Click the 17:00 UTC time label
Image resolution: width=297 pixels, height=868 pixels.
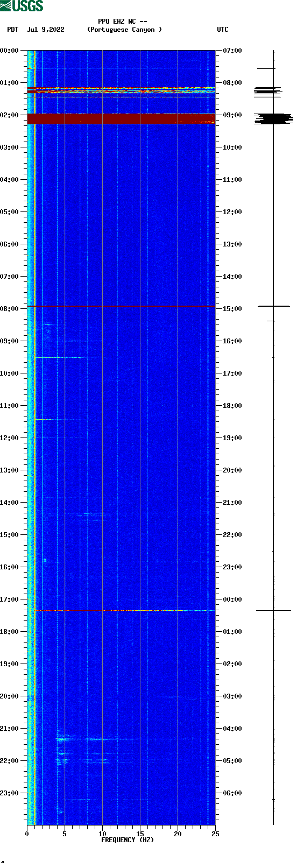[232, 373]
